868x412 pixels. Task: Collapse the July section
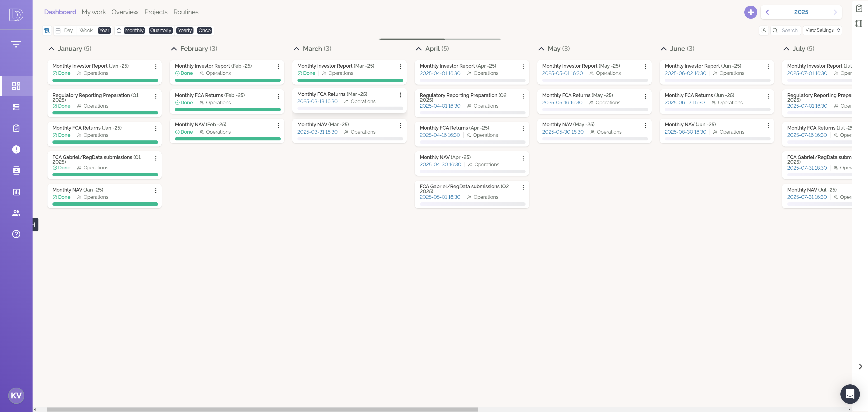(x=786, y=49)
